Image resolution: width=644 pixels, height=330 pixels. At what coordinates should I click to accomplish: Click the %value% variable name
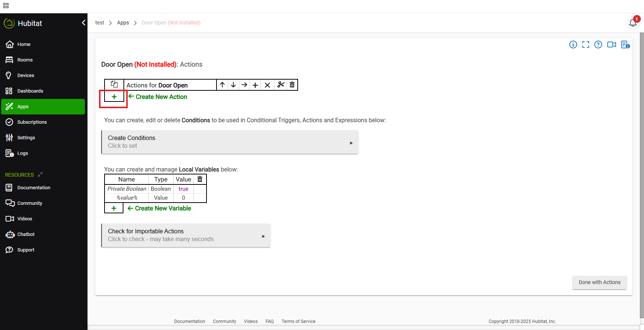[x=127, y=198]
